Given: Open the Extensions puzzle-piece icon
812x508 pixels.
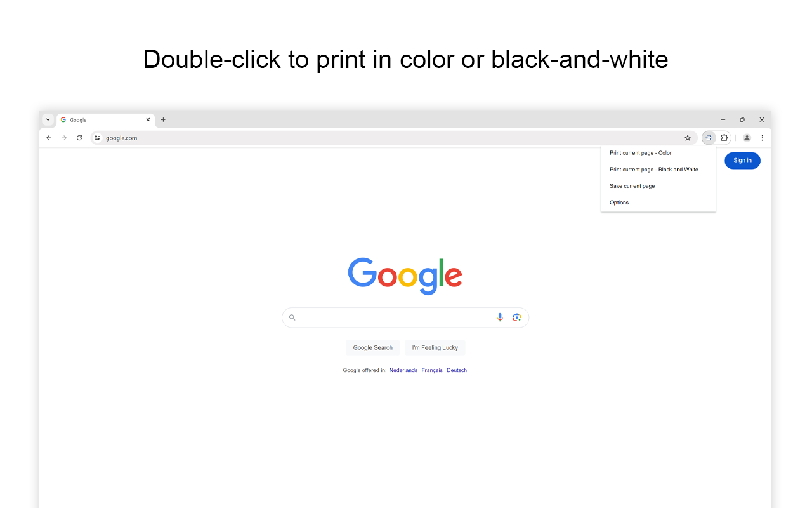Looking at the screenshot, I should click(x=724, y=138).
